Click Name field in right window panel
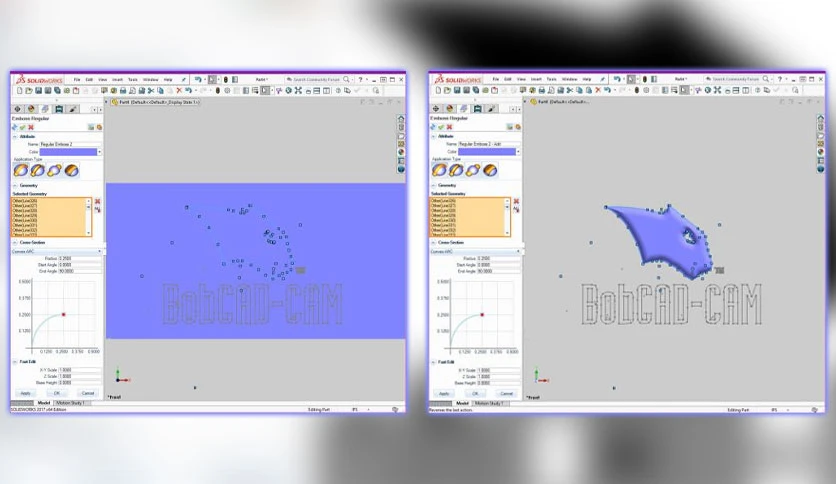The width and height of the screenshot is (836, 484). coord(489,144)
